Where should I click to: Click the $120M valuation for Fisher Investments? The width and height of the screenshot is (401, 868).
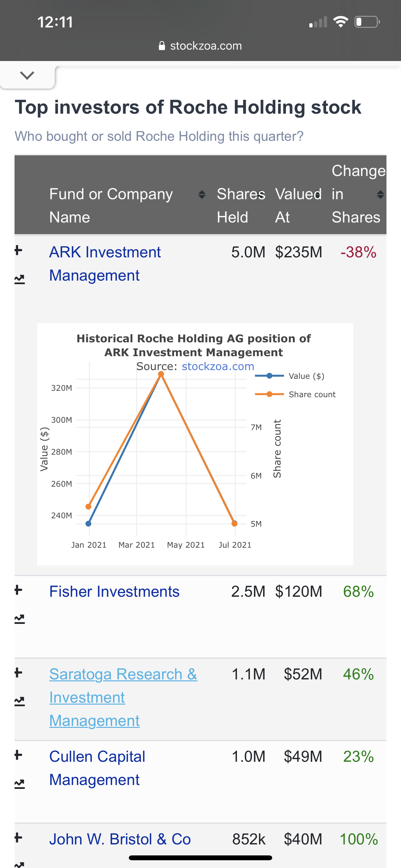pos(299,592)
